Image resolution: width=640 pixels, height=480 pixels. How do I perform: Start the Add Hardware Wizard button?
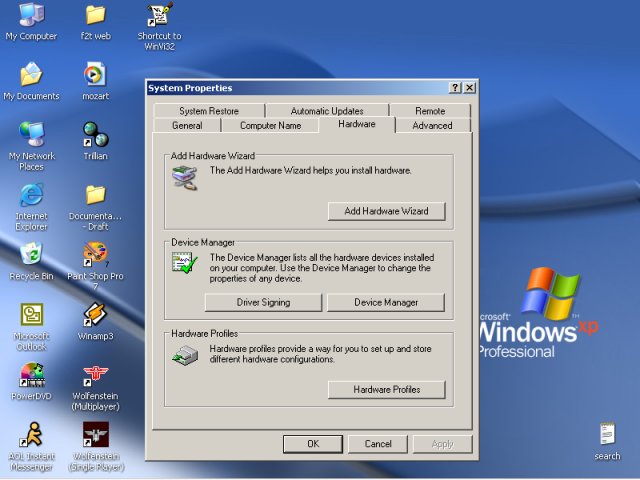(387, 211)
